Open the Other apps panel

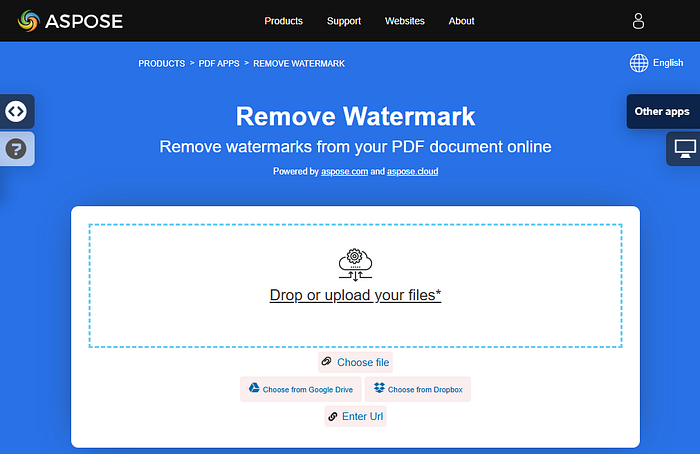point(663,112)
